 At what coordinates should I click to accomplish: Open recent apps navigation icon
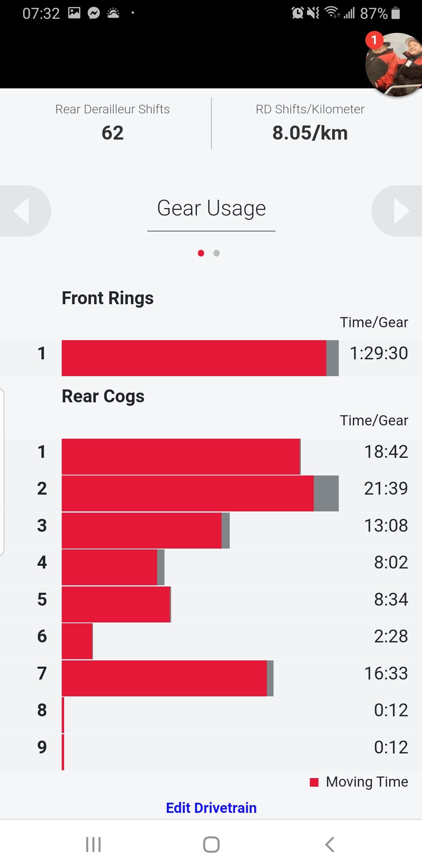coord(93,845)
